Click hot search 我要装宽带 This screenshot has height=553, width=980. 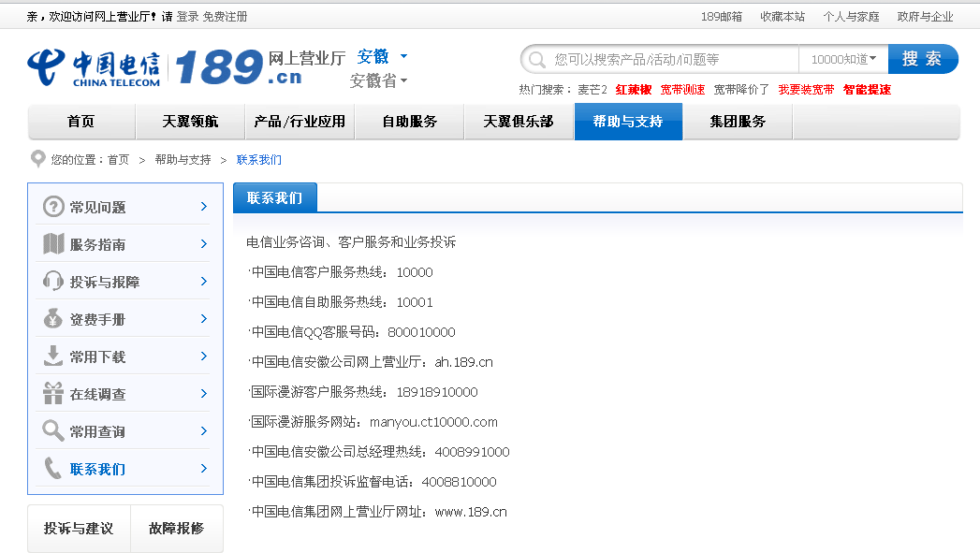(806, 89)
